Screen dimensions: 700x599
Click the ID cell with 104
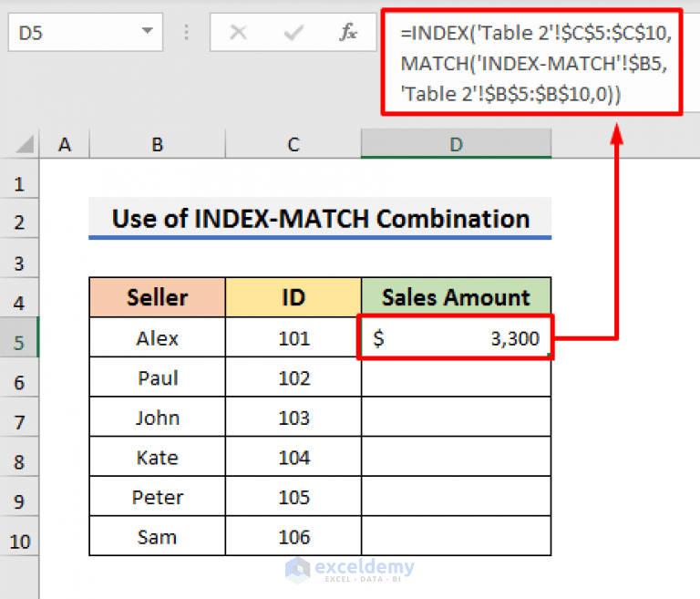pyautogui.click(x=293, y=458)
